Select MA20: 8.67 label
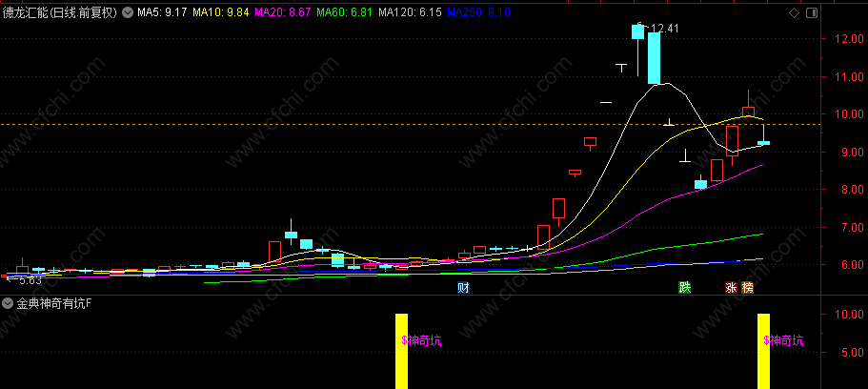The height and width of the screenshot is (389, 868). pos(282,12)
